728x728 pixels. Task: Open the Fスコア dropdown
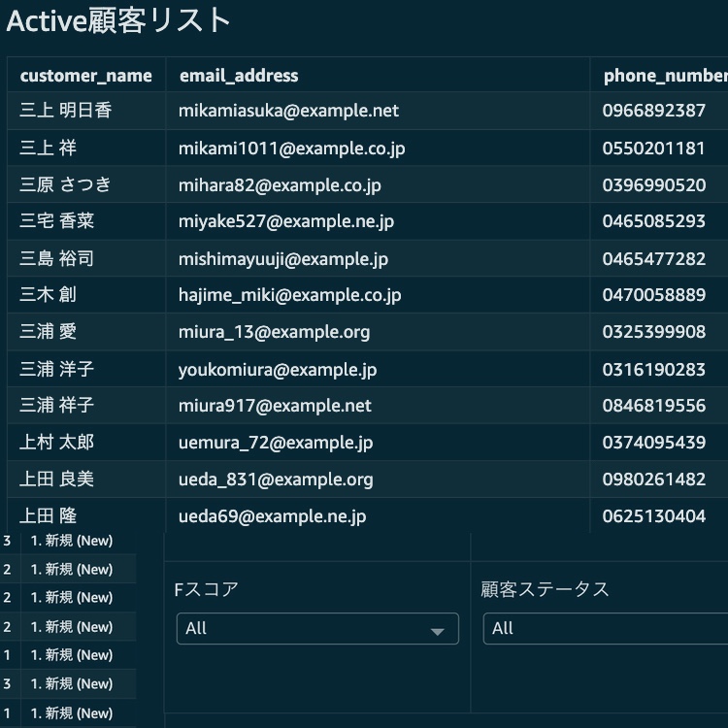(x=316, y=629)
